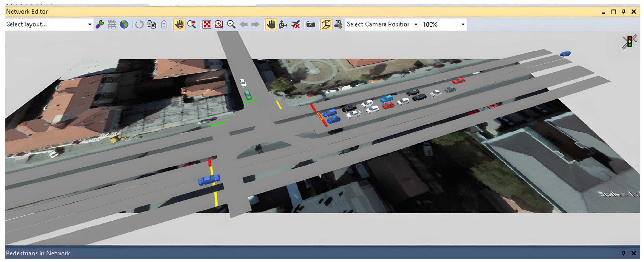Screen dimensions: 644x262
Task: Click the Pedestrians In Network panel title
Action: point(38,253)
